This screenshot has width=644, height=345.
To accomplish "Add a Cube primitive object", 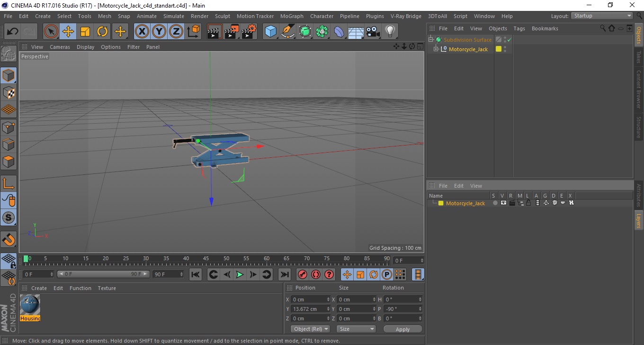I will pos(270,32).
